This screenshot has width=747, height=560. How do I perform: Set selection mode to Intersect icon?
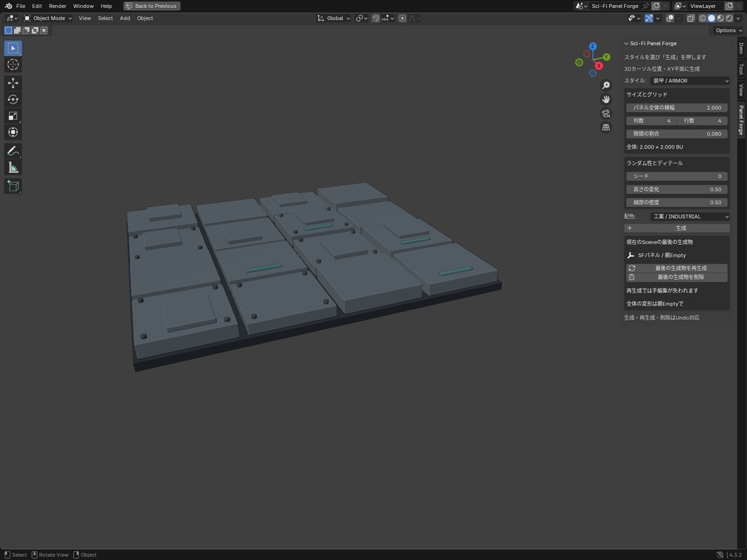tap(44, 30)
